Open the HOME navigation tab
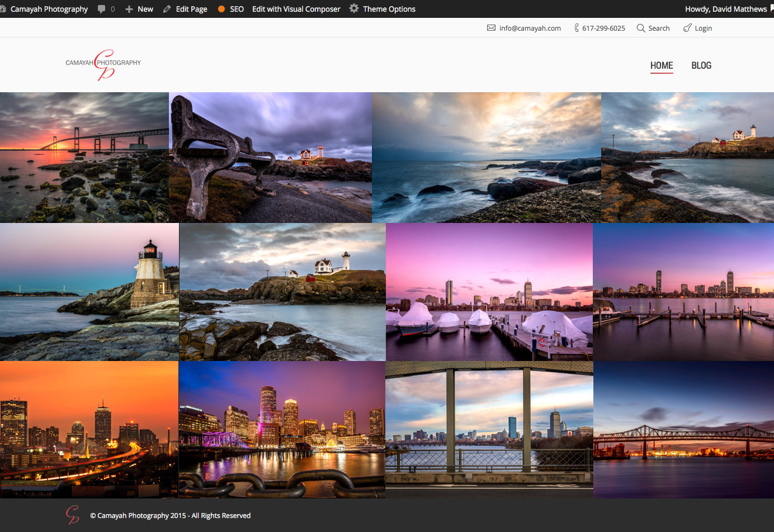Image resolution: width=774 pixels, height=532 pixels. point(662,65)
